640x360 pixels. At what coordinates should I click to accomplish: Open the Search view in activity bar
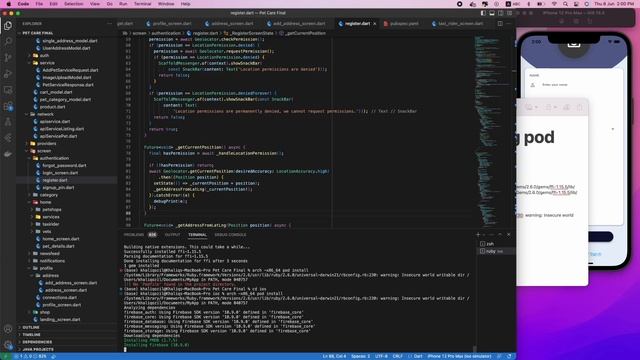(x=8, y=41)
